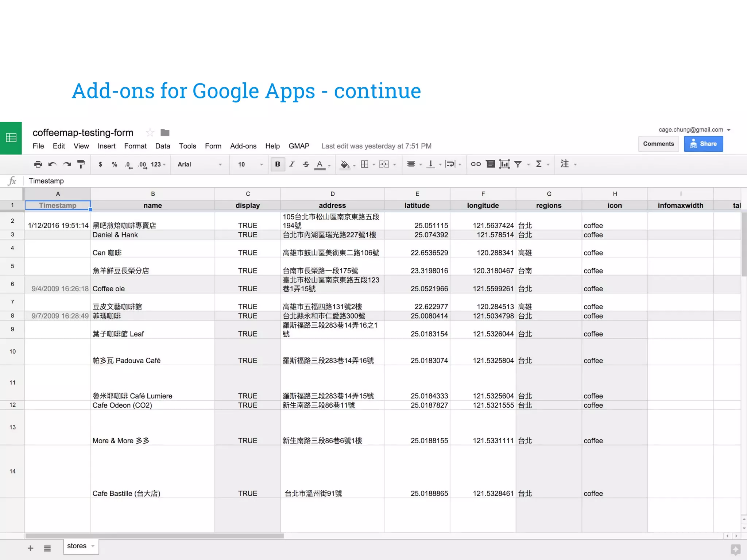Click the merge cells icon

pyautogui.click(x=384, y=164)
